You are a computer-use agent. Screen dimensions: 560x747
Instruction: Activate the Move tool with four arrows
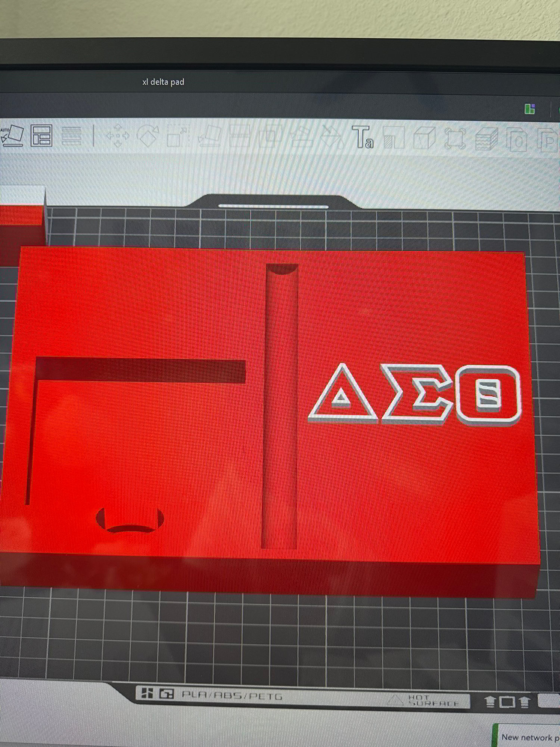click(x=118, y=135)
